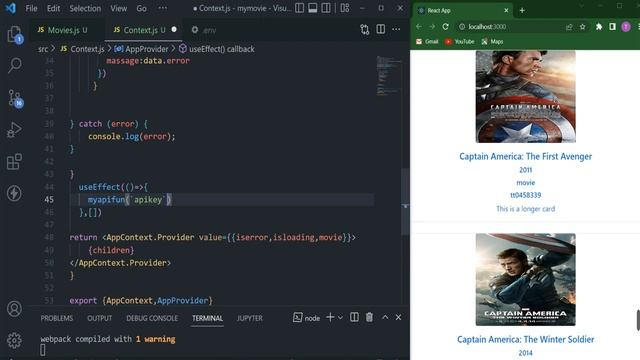Switch to the DEBUG CONSOLE panel tab
The image size is (640, 360).
tap(152, 318)
